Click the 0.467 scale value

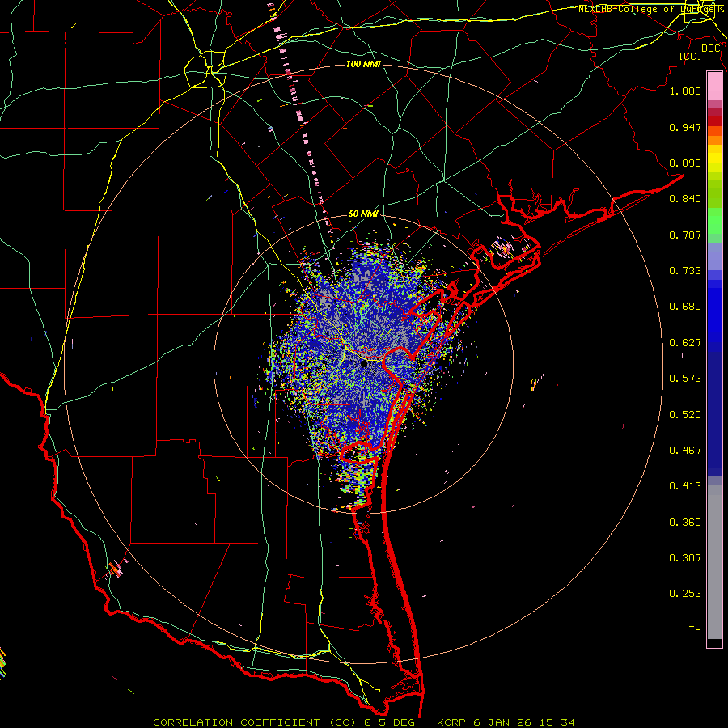point(685,451)
